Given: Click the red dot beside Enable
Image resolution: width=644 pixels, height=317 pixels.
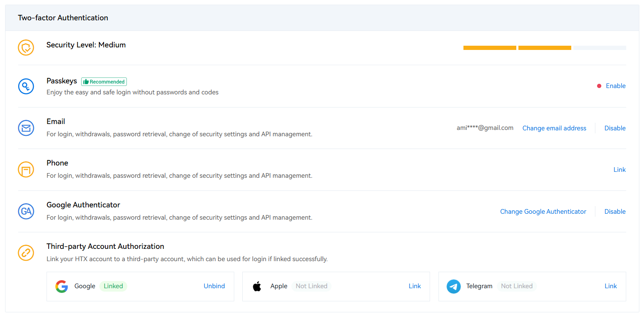Looking at the screenshot, I should pyautogui.click(x=599, y=86).
